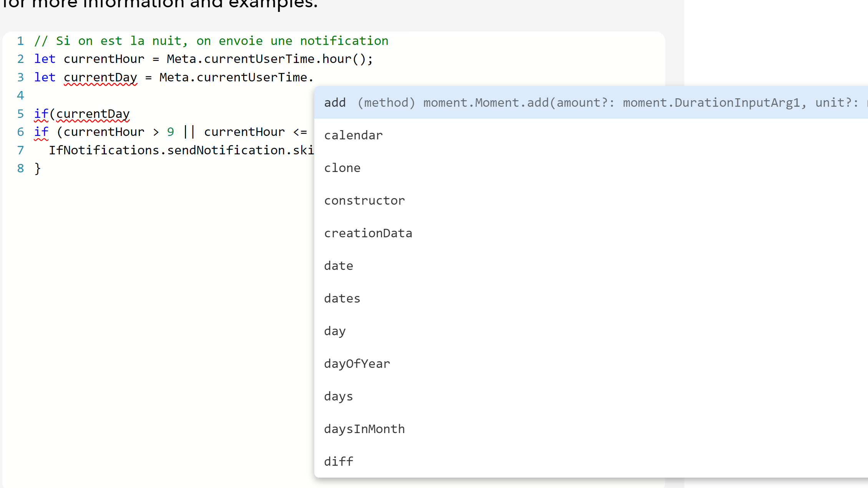Select 'date' autocomplete entry
Screen dimensions: 868x488
click(338, 266)
